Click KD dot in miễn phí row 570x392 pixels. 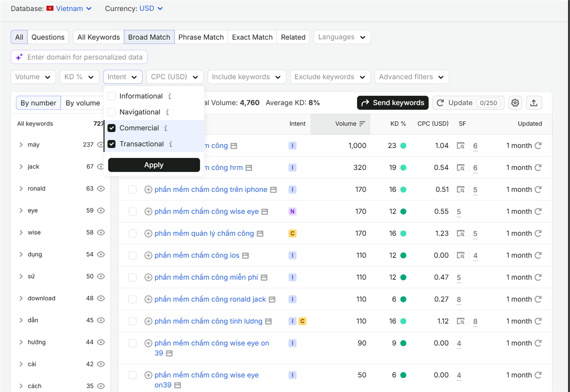coord(403,277)
